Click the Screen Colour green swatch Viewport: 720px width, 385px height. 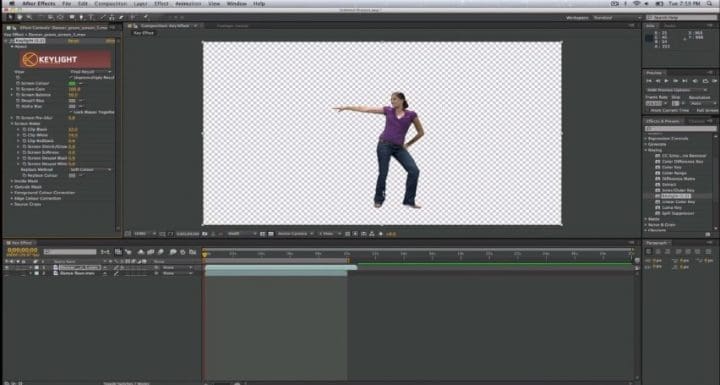[x=72, y=83]
